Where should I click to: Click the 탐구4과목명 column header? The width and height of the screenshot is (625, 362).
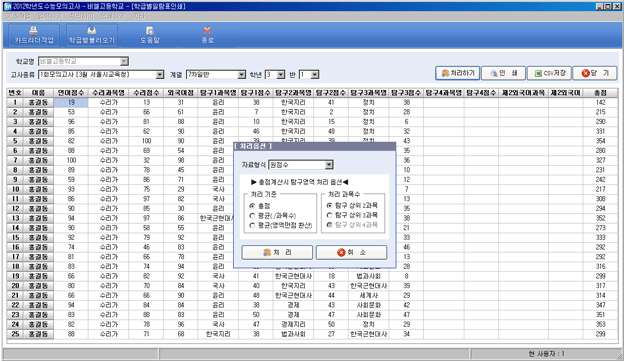444,92
